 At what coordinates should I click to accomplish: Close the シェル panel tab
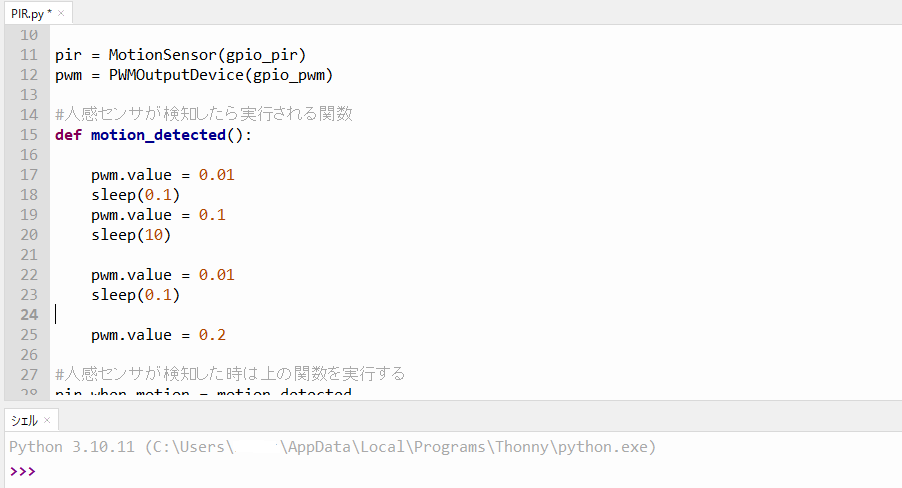tap(47, 421)
